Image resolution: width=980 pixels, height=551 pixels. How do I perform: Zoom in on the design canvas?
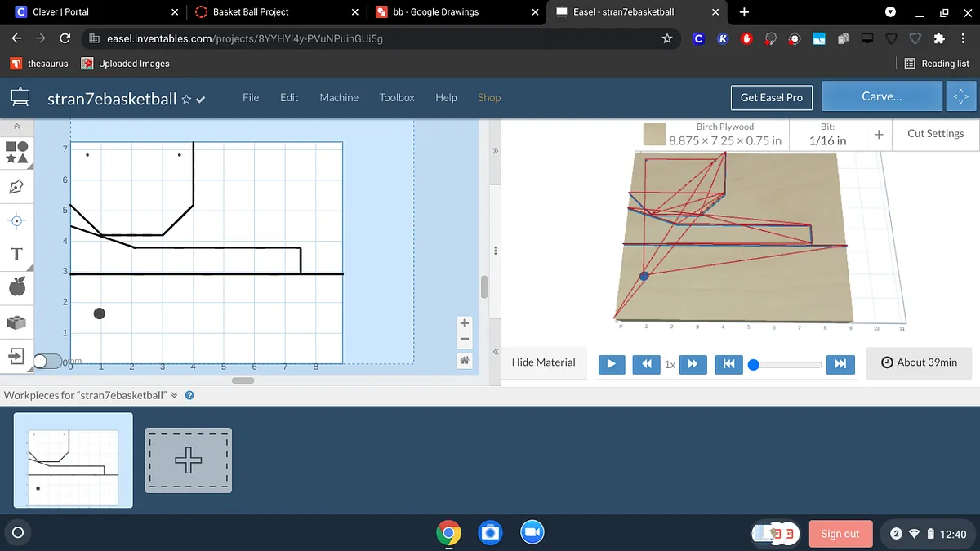click(465, 323)
